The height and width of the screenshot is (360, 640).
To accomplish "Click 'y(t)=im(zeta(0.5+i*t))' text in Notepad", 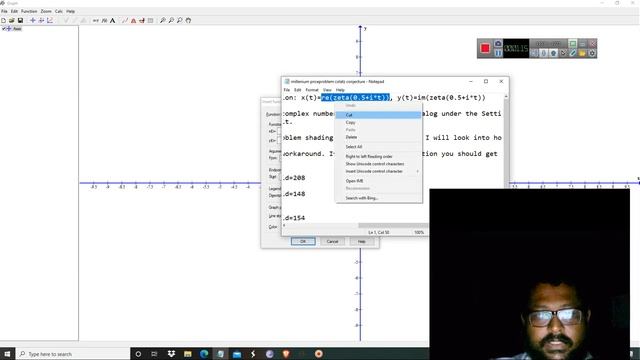I will point(441,98).
